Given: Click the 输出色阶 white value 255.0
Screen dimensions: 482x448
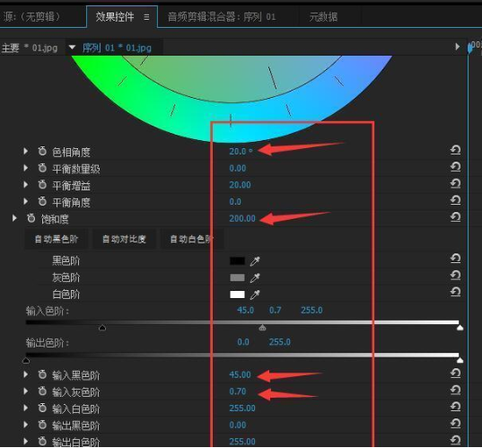Looking at the screenshot, I should [279, 342].
